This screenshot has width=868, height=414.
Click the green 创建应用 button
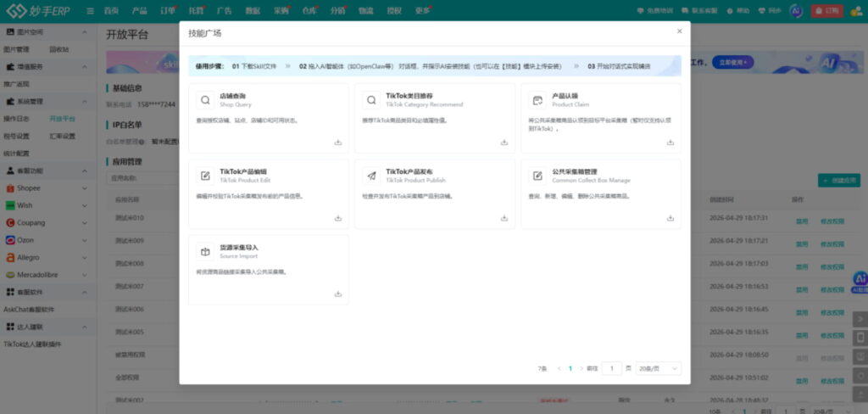[839, 180]
